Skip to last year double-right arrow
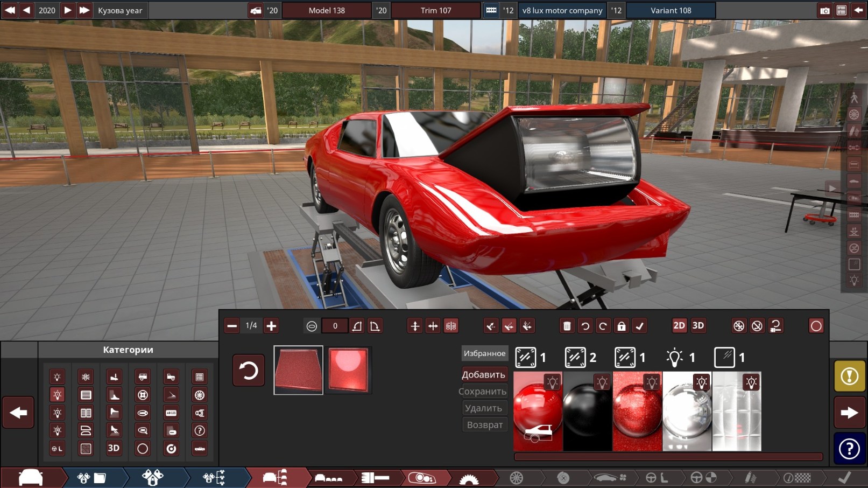868x488 pixels. click(x=84, y=10)
